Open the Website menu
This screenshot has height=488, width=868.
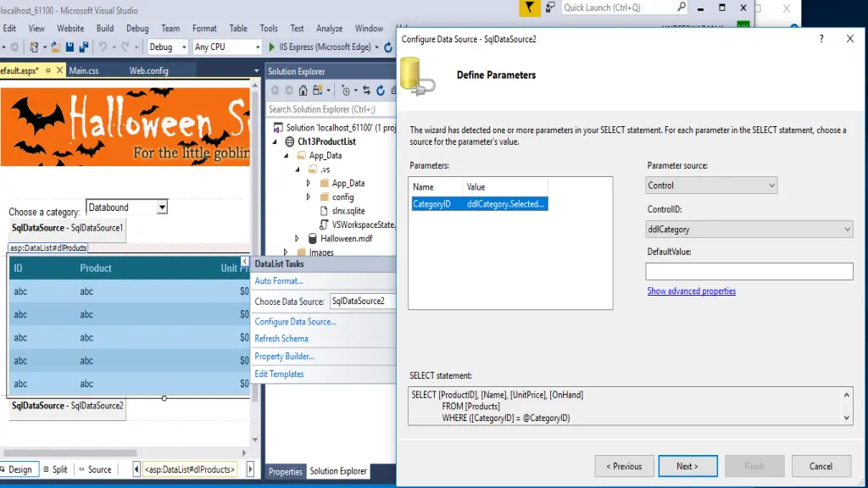point(70,28)
